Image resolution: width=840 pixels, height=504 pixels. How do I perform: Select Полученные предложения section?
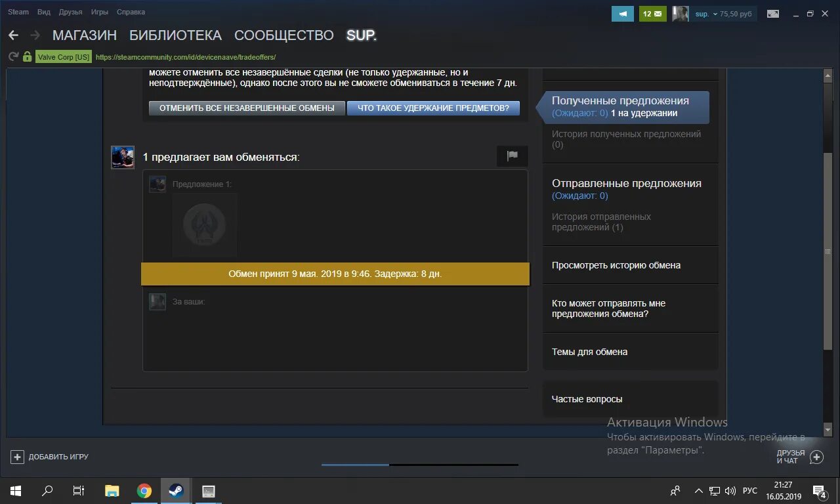(623, 108)
